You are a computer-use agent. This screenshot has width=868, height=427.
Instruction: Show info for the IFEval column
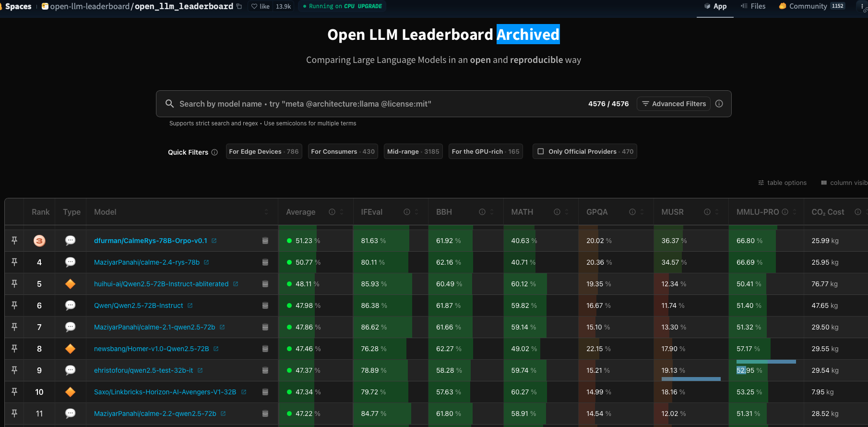point(407,212)
